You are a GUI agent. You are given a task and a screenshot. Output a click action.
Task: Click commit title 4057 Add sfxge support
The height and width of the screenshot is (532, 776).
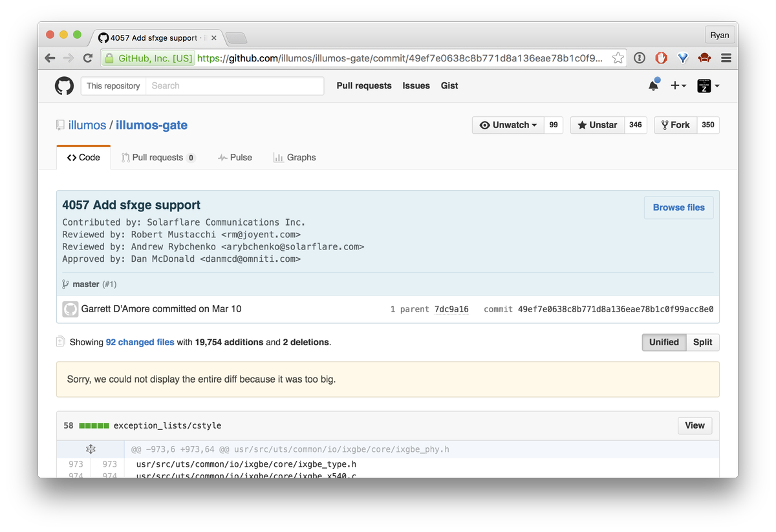coord(131,205)
